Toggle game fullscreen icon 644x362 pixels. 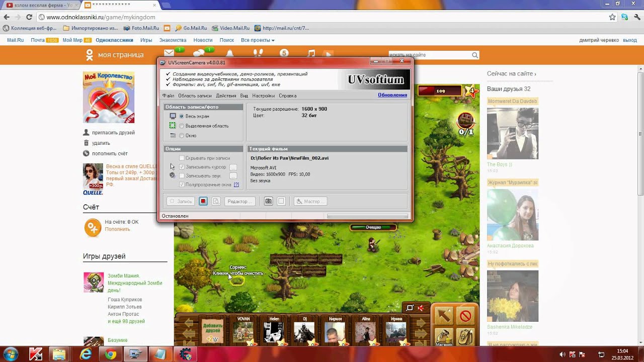(x=410, y=308)
